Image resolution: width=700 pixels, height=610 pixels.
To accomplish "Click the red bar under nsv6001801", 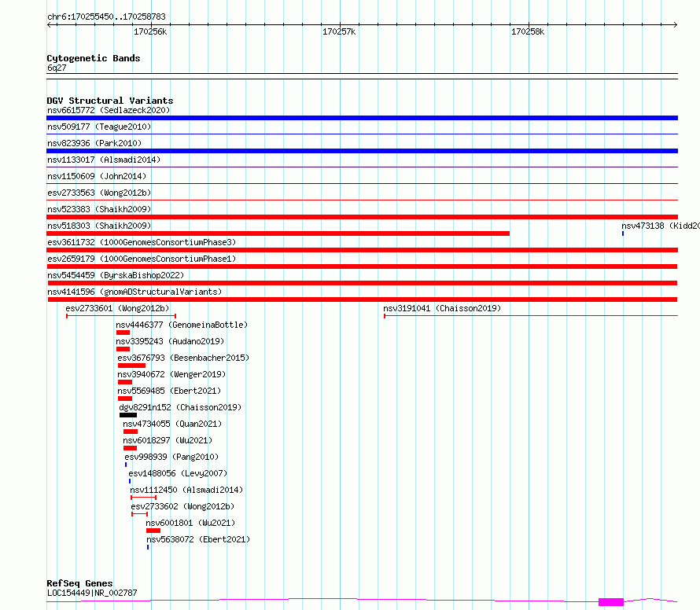I will [153, 531].
